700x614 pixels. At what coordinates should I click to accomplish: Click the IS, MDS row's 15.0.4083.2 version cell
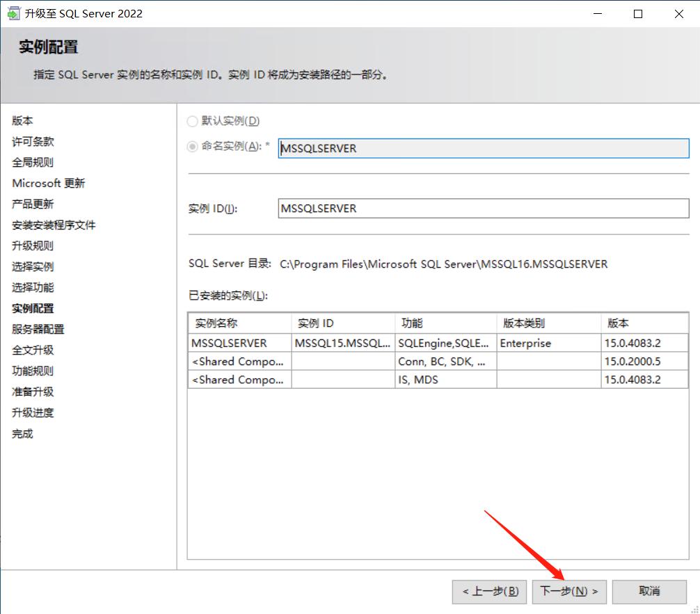[644, 380]
